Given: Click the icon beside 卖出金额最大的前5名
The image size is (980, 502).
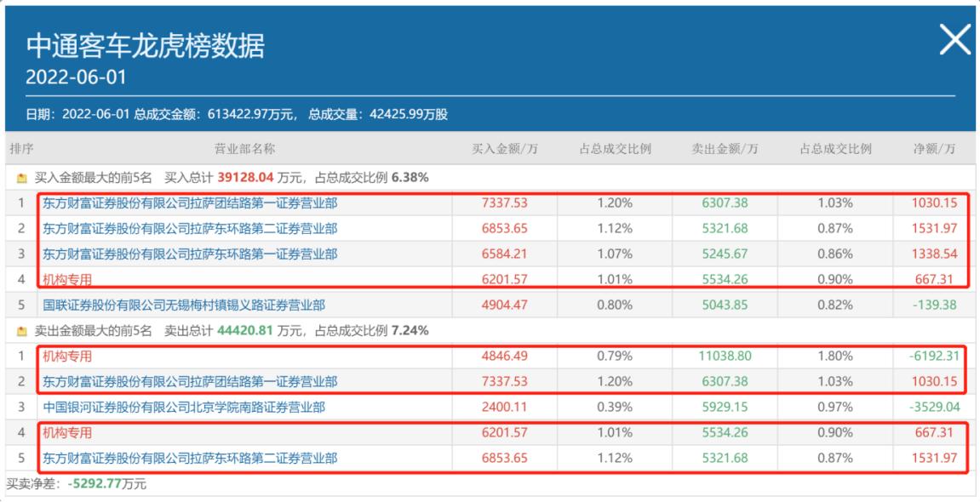Looking at the screenshot, I should (22, 331).
